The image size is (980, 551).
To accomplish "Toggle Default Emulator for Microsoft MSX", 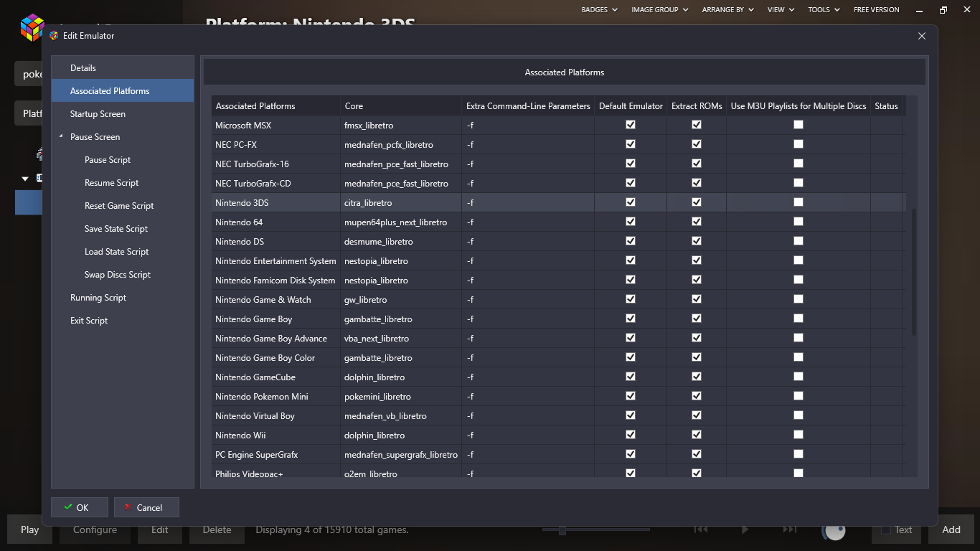I will coord(631,125).
